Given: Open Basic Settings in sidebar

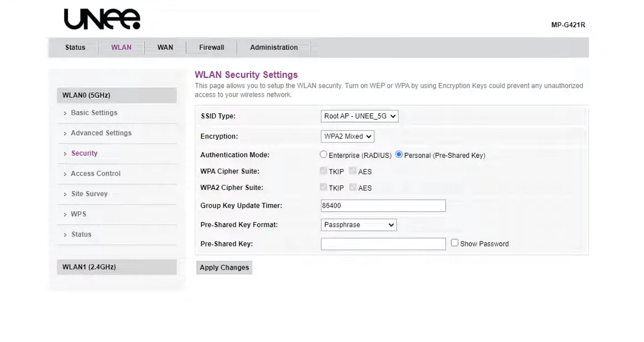Looking at the screenshot, I should click(94, 113).
